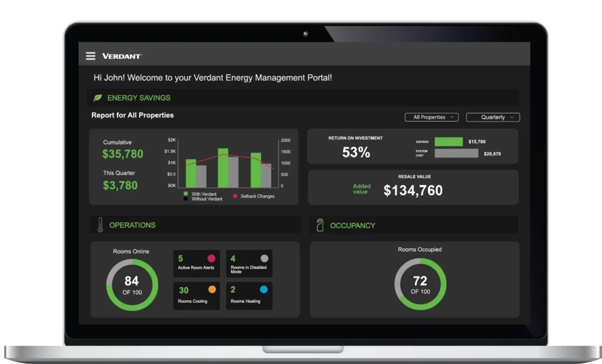
Task: Select the Occupancy section header
Action: click(x=352, y=225)
